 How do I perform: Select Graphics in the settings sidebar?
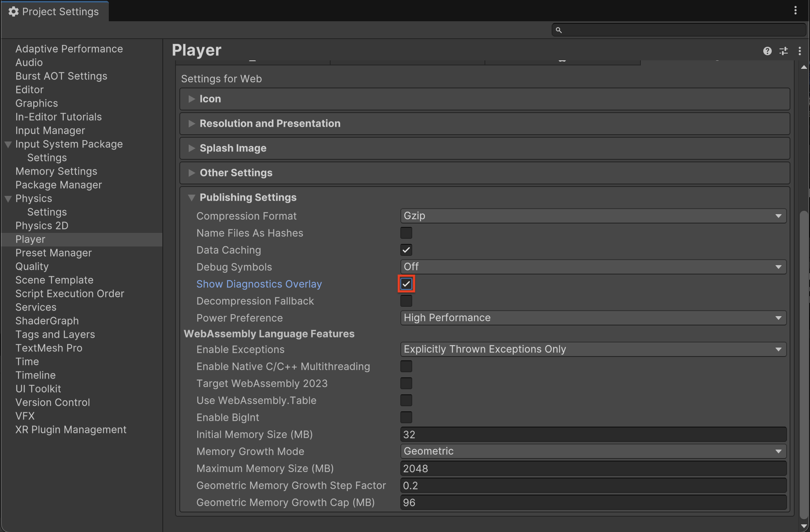coord(37,103)
